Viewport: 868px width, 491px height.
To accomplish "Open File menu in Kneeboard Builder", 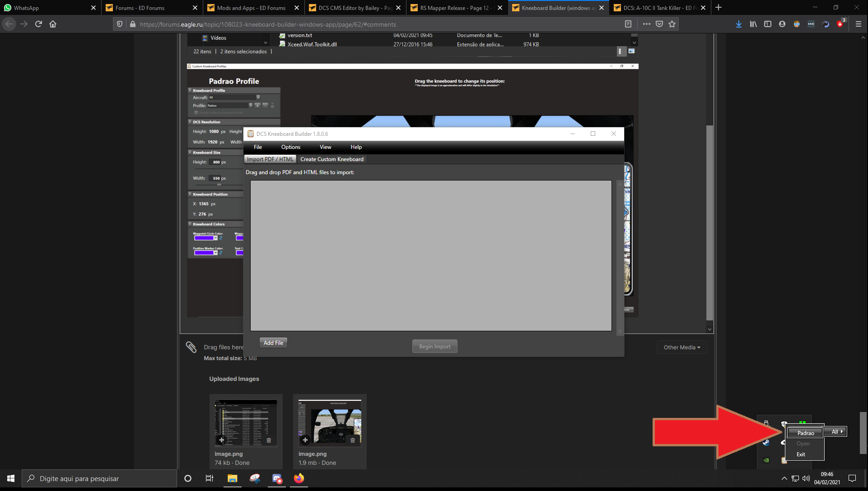I will [x=258, y=147].
